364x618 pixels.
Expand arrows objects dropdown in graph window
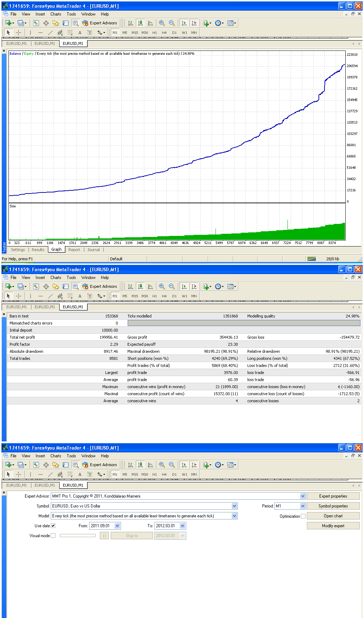[x=104, y=33]
